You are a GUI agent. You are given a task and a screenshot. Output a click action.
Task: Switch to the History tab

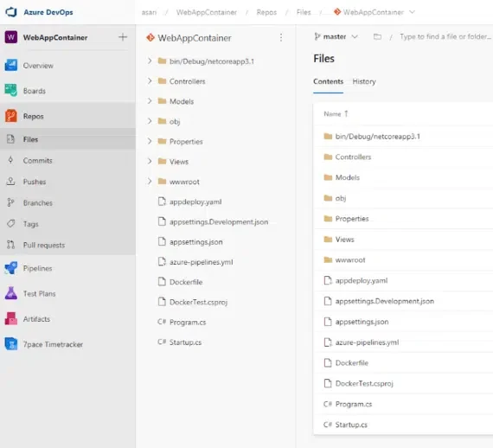364,81
